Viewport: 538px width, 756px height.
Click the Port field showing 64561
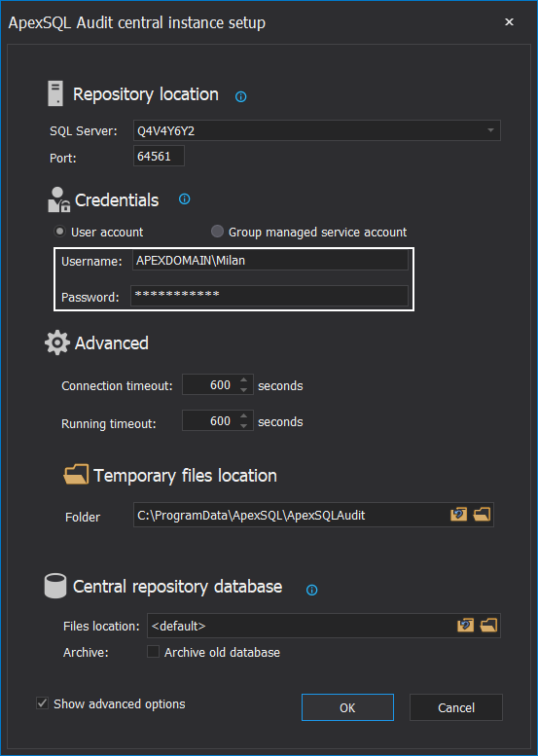pos(160,157)
